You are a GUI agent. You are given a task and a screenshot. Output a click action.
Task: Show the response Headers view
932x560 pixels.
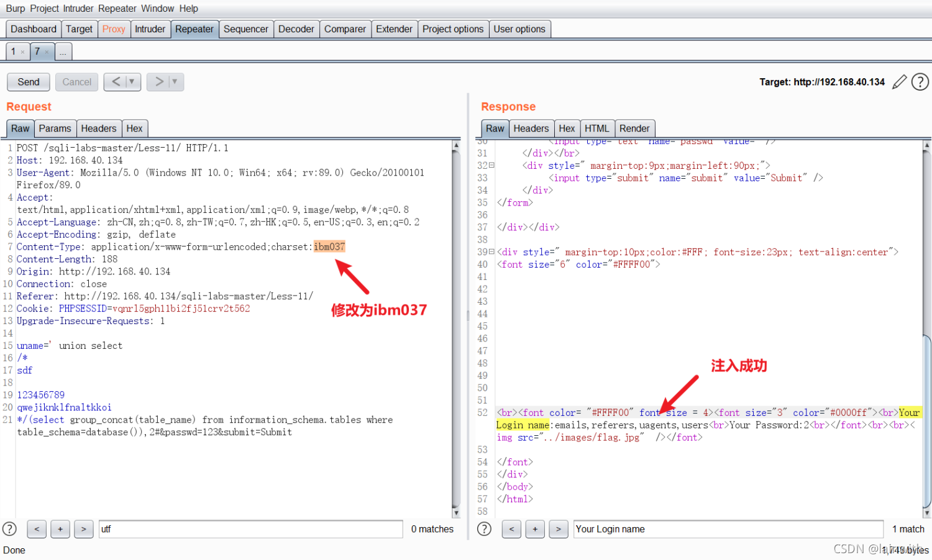pyautogui.click(x=531, y=129)
